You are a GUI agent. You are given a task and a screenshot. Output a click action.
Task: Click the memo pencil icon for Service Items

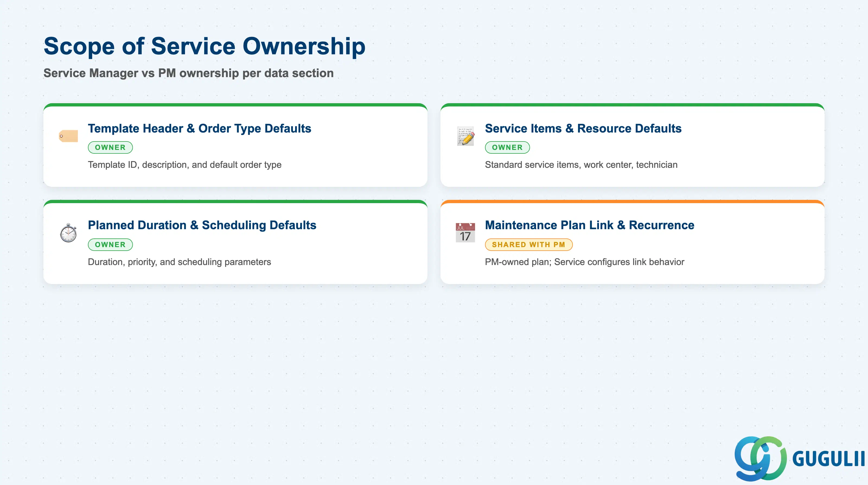466,136
